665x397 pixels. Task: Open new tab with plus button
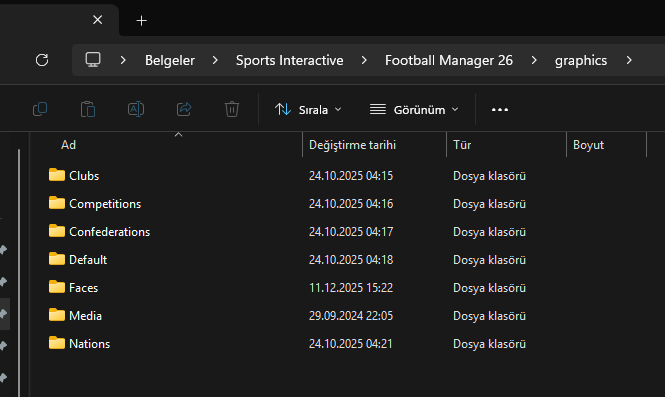[x=141, y=20]
